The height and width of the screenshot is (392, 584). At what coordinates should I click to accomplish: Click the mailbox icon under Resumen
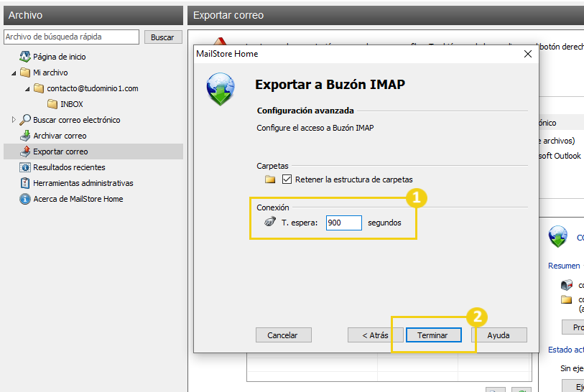[x=567, y=285]
